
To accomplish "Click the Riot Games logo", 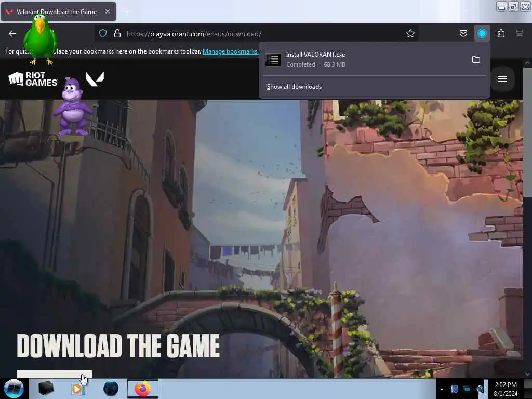I will [33, 79].
